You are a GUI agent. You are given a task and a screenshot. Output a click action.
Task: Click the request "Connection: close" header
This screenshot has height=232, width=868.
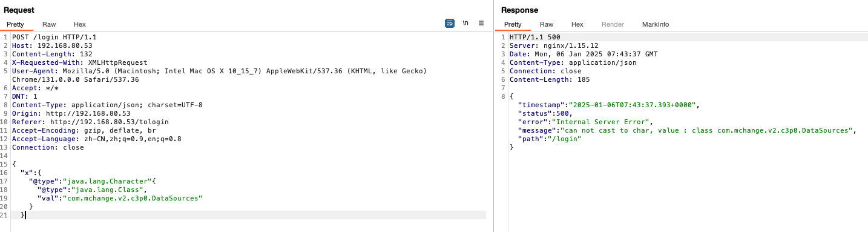[x=48, y=147]
